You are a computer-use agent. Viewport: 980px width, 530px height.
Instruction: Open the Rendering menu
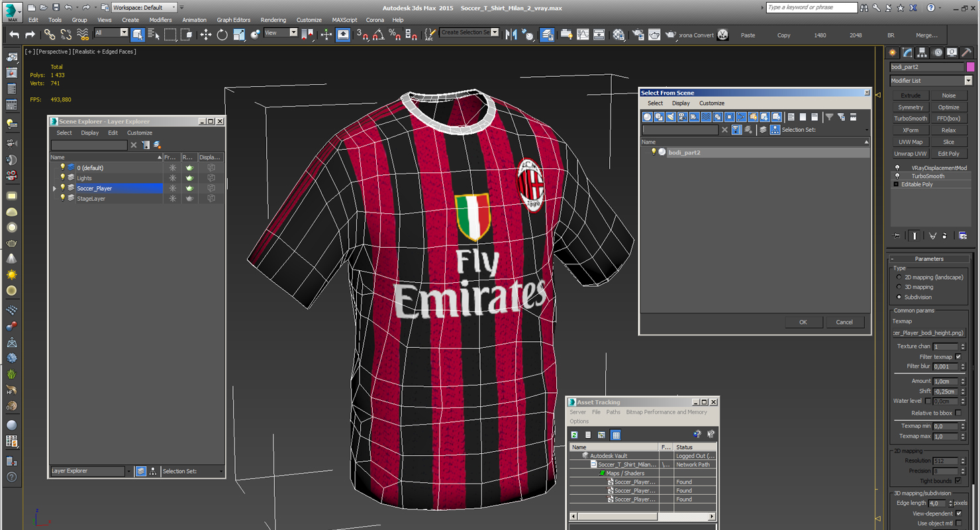point(273,20)
